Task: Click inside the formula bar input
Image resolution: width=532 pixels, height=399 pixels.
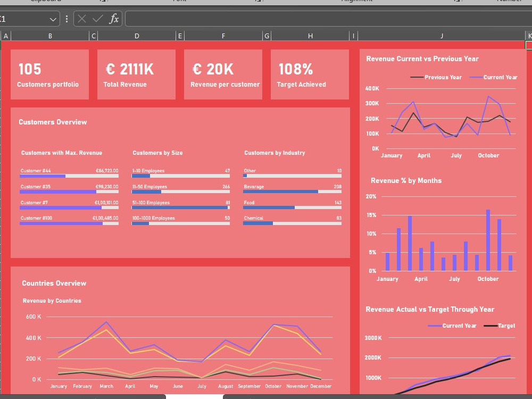Action: click(328, 19)
